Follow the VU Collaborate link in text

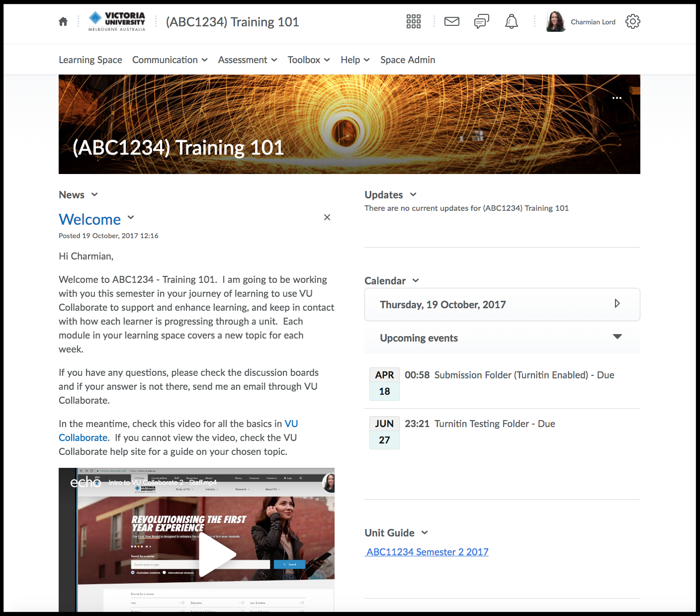[291, 424]
